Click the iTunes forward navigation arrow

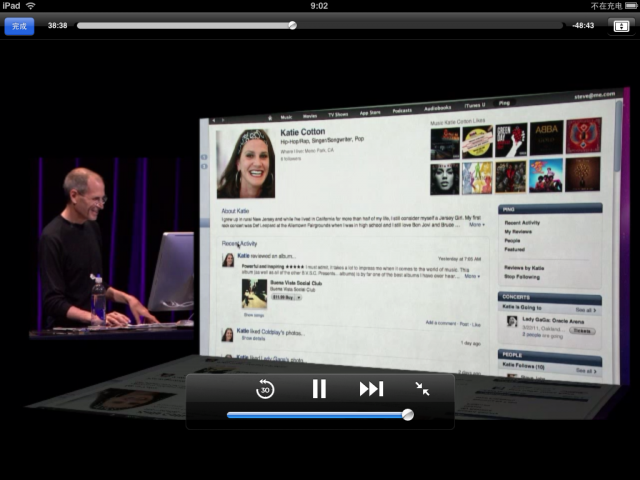[222, 120]
